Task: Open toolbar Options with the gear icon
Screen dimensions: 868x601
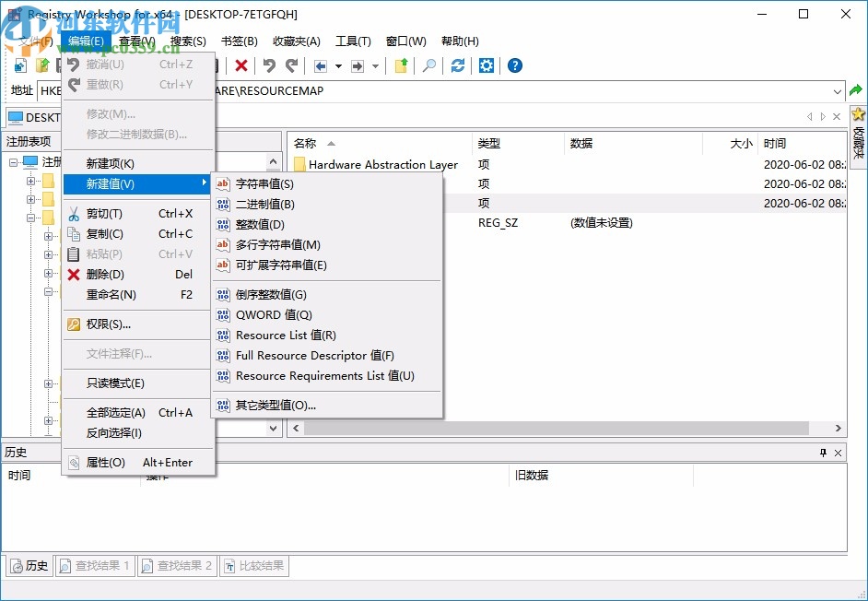Action: click(x=486, y=65)
